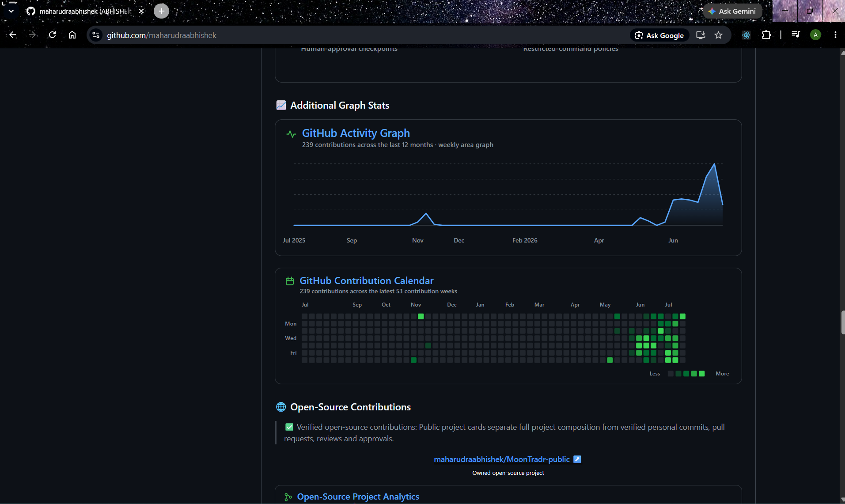Click the 'More' legend label
Viewport: 845px width, 504px height.
coord(722,374)
